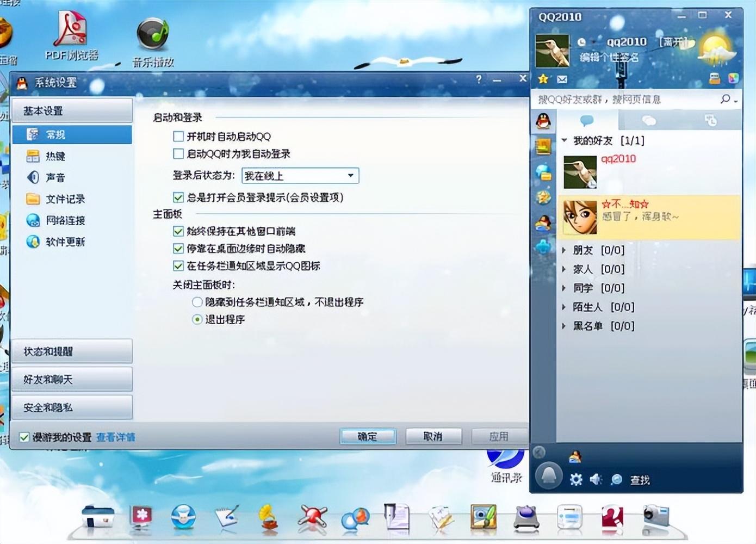This screenshot has height=544, width=756.
Task: Open the 音乐播放 desktop icon
Action: pos(153,42)
